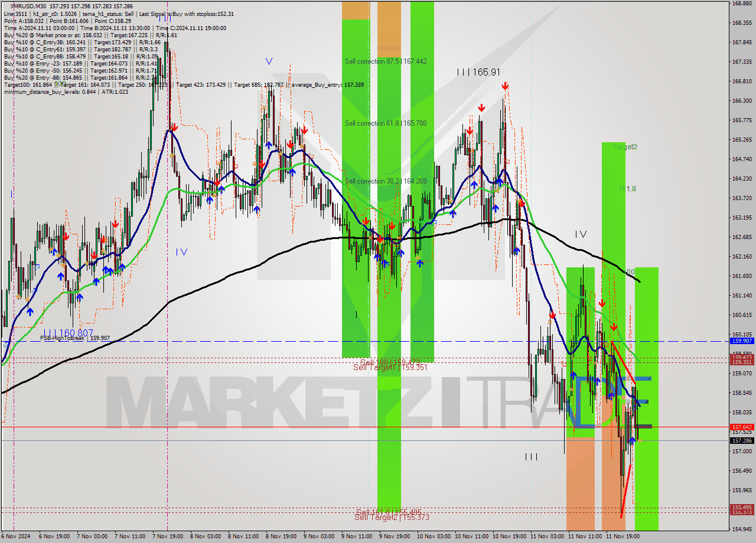Screen dimensions: 756x543
Task: Click the 'Sell 161.8 | 155.495' level label
Action: (x=389, y=512)
